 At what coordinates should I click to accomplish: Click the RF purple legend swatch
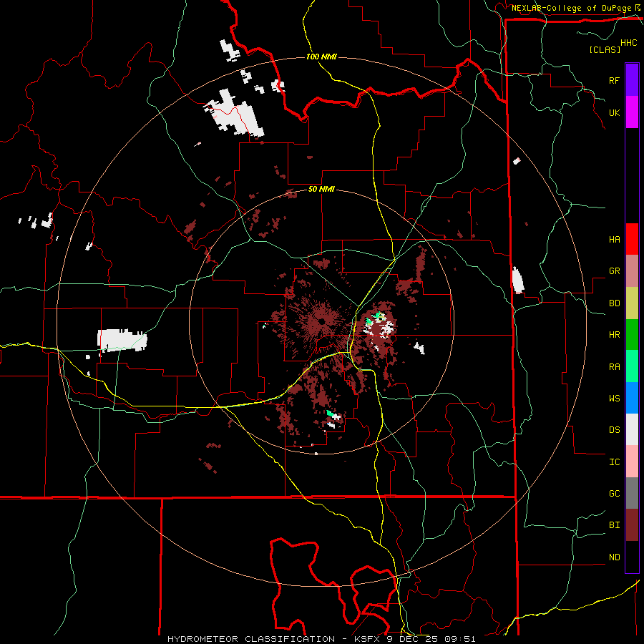pyautogui.click(x=632, y=80)
